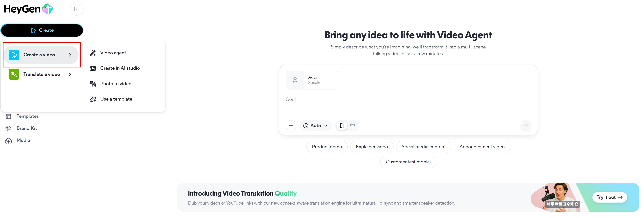Click Introducing Video Translation Quality heading
The width and height of the screenshot is (644, 218).
[242, 193]
